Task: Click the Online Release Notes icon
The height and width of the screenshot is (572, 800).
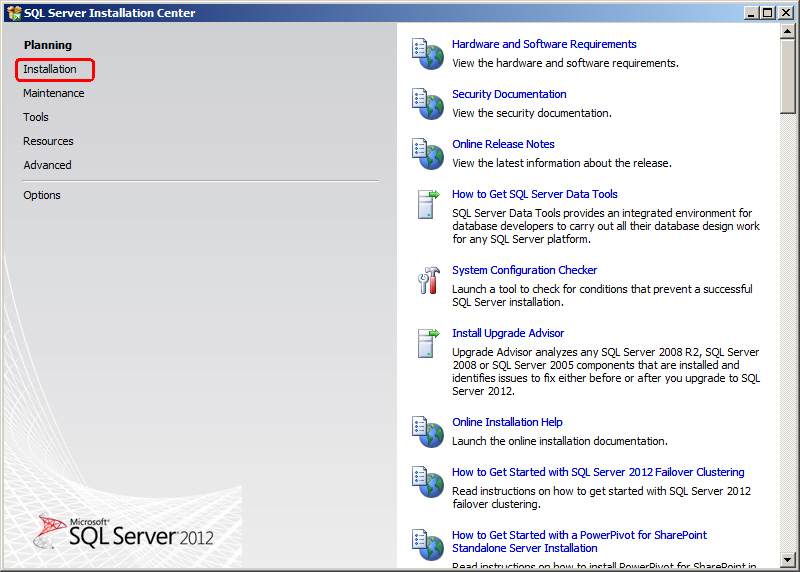Action: click(428, 154)
